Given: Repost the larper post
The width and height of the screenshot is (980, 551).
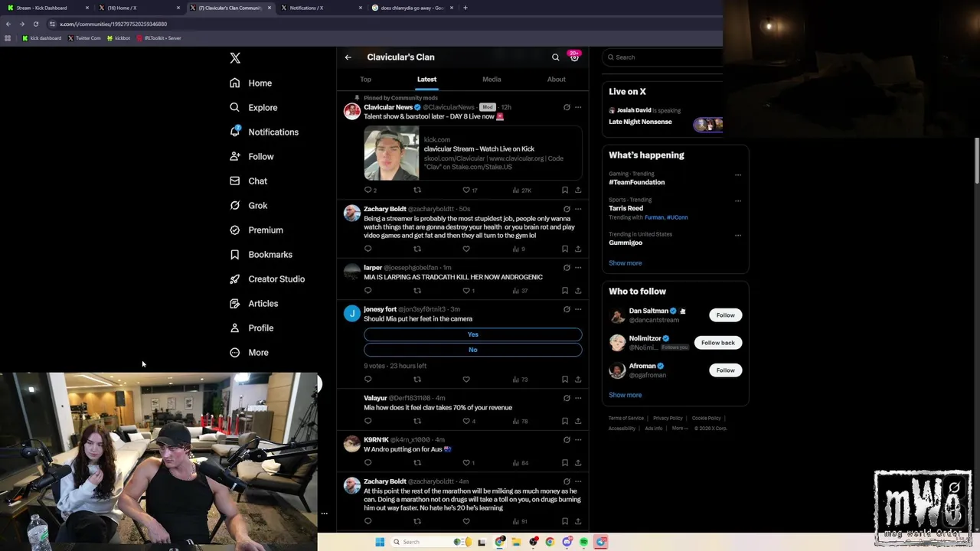Looking at the screenshot, I should click(417, 291).
